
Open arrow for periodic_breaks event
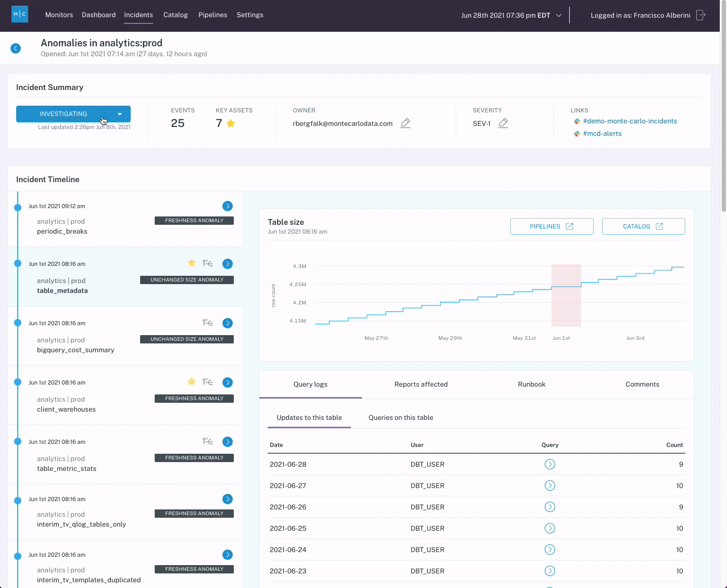coord(228,206)
